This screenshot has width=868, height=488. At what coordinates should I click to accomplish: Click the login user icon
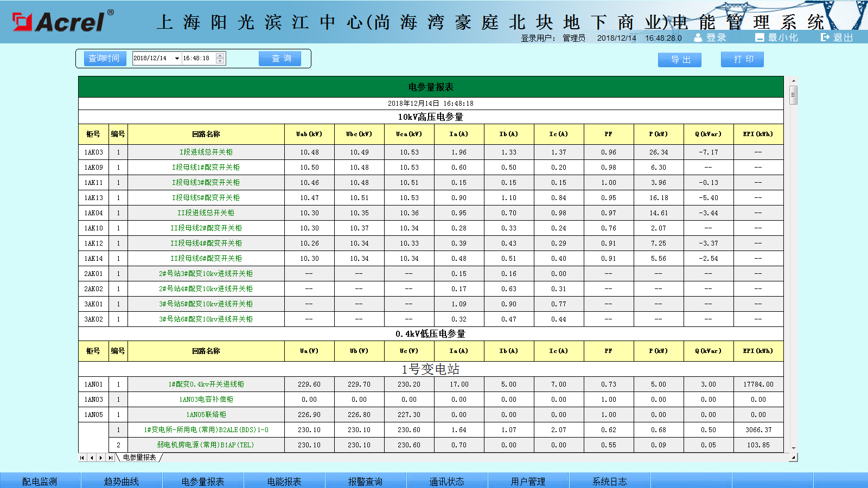[x=698, y=37]
